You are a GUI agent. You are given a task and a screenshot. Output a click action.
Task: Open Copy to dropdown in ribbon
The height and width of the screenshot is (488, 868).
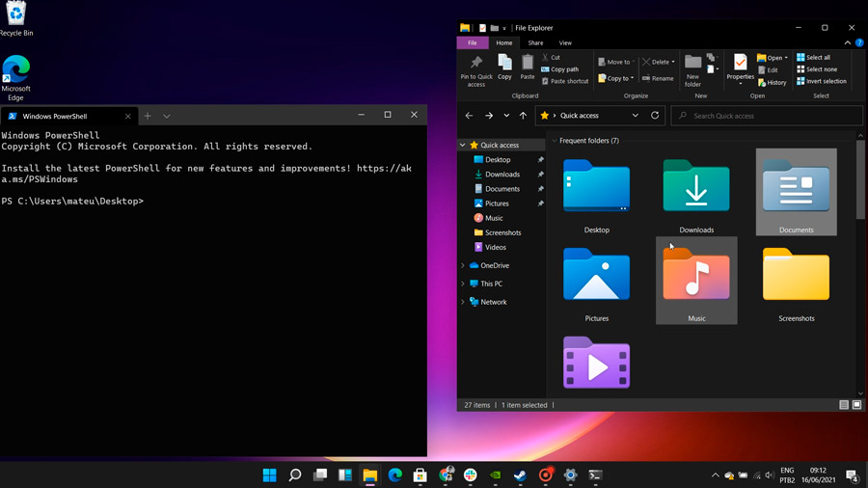616,78
